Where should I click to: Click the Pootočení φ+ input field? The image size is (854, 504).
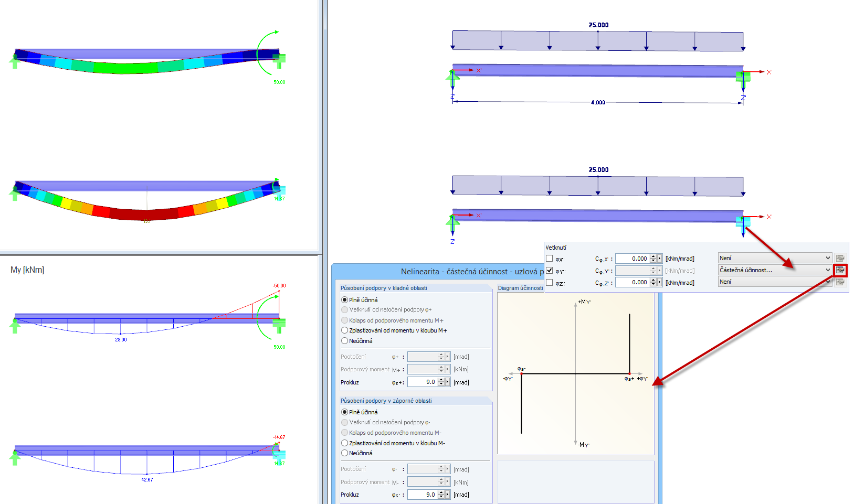point(423,357)
